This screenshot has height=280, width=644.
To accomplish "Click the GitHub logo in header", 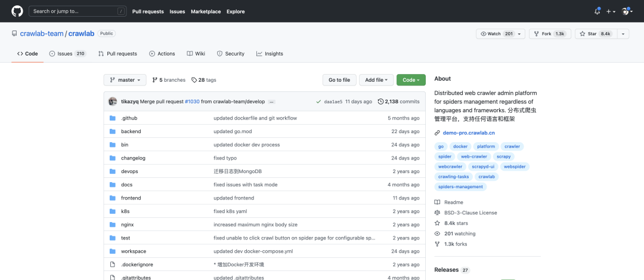I will (17, 11).
